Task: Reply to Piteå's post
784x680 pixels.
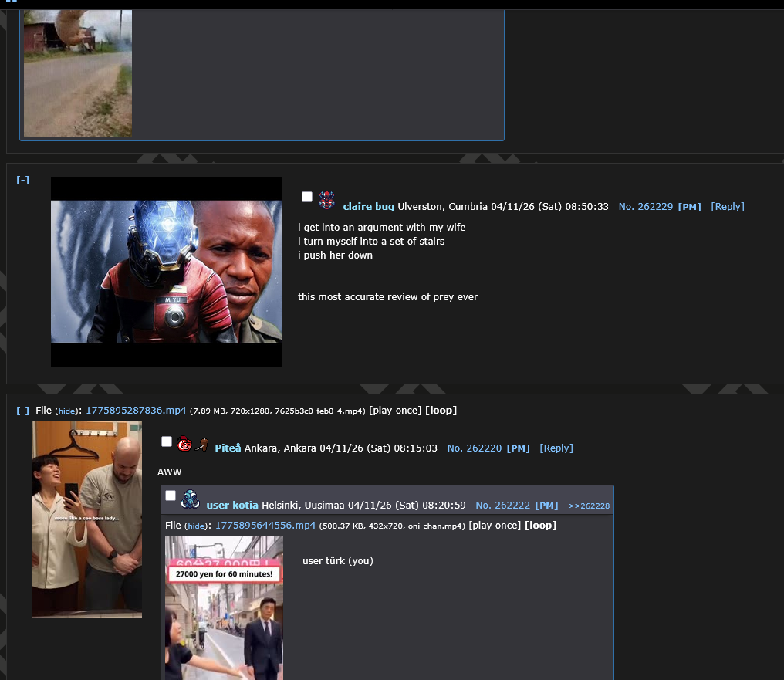Action: coord(556,448)
